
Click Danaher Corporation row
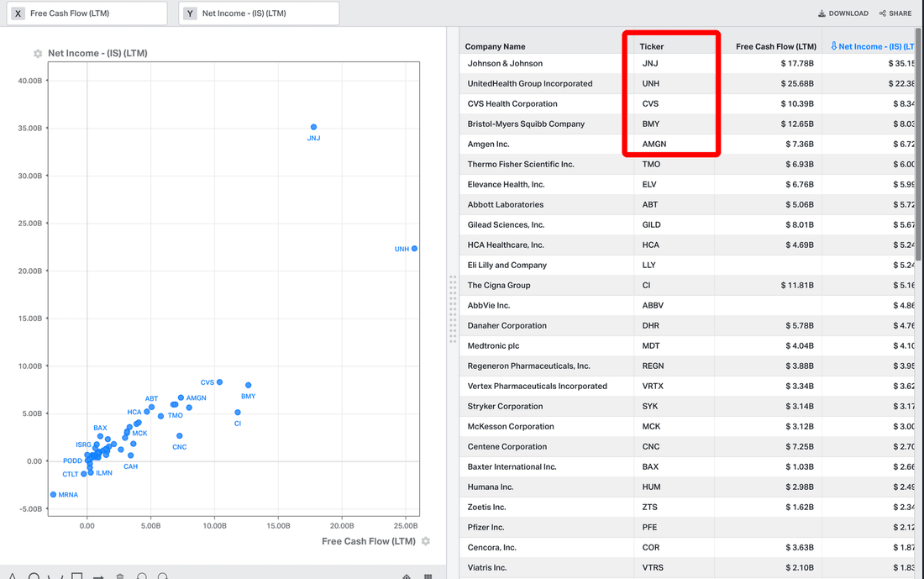(x=687, y=325)
